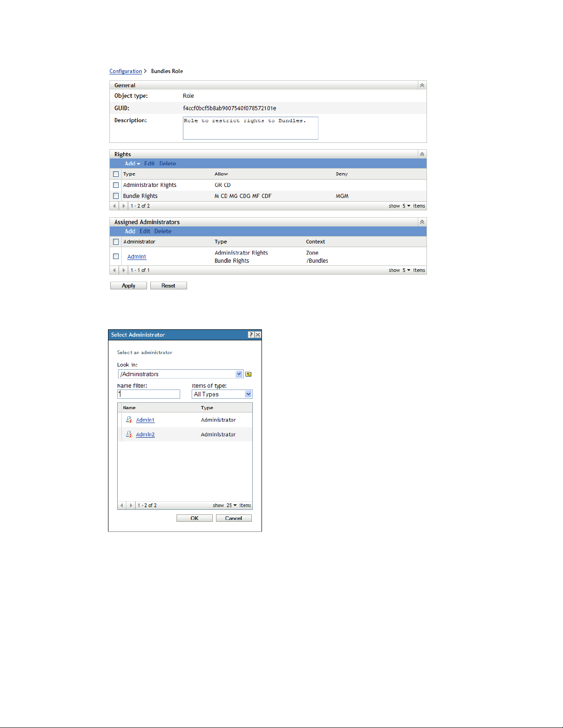Select Admin2 link in the dialog list

[145, 435]
